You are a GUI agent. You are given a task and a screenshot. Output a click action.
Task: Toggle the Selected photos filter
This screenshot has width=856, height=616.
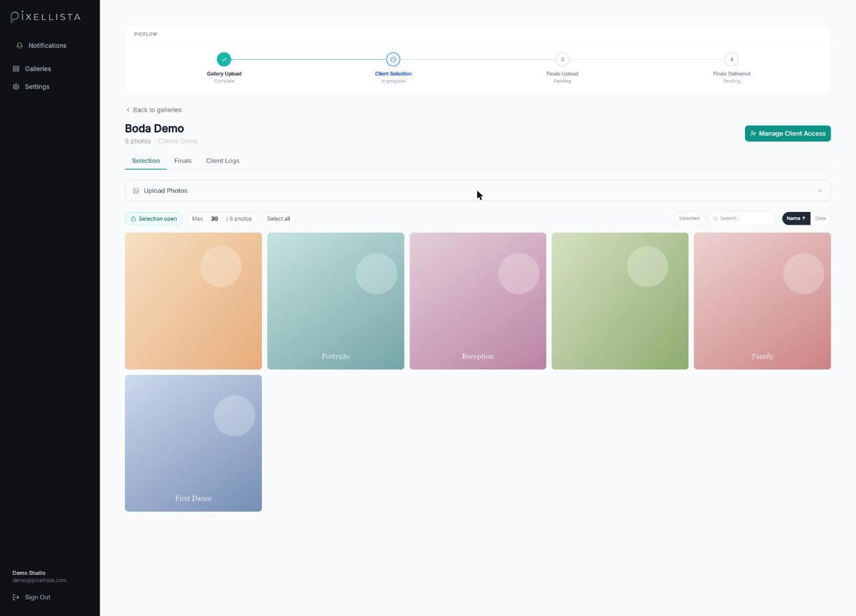coord(689,219)
